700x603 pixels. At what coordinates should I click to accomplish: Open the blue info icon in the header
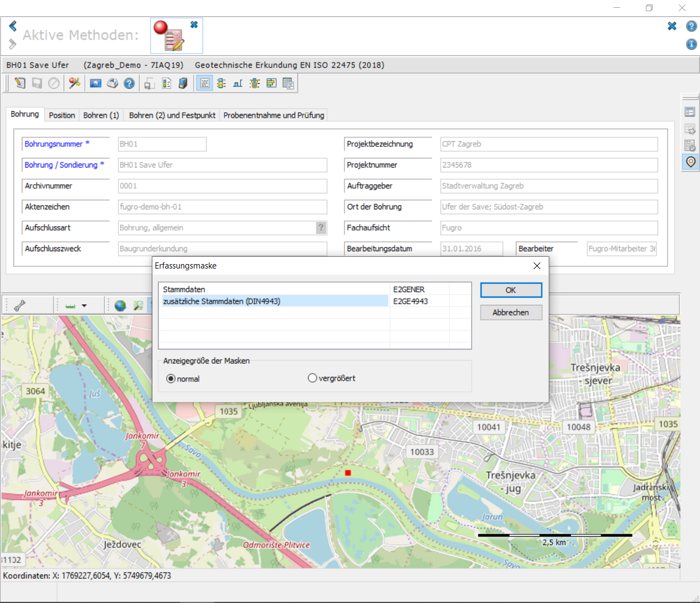point(692,44)
